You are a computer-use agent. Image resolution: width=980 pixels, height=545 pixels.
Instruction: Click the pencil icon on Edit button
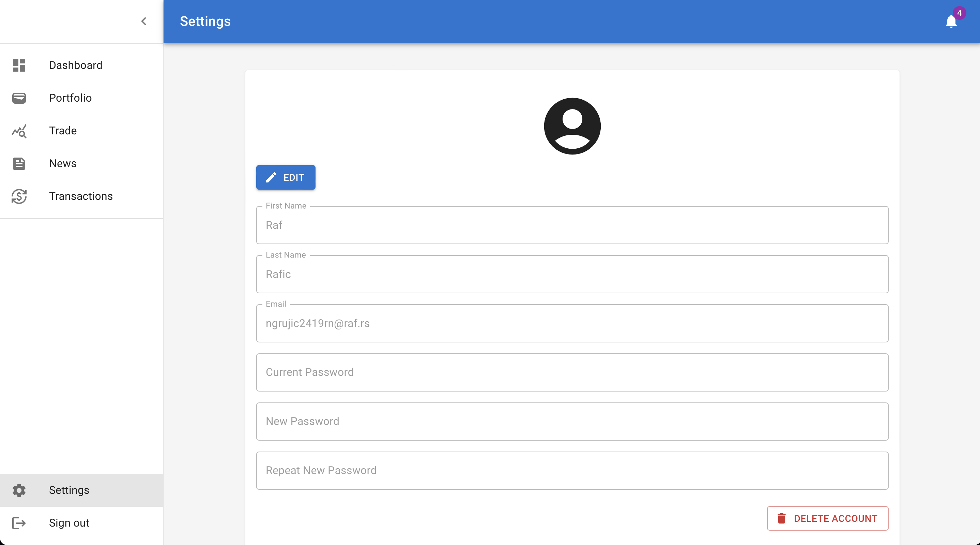271,177
